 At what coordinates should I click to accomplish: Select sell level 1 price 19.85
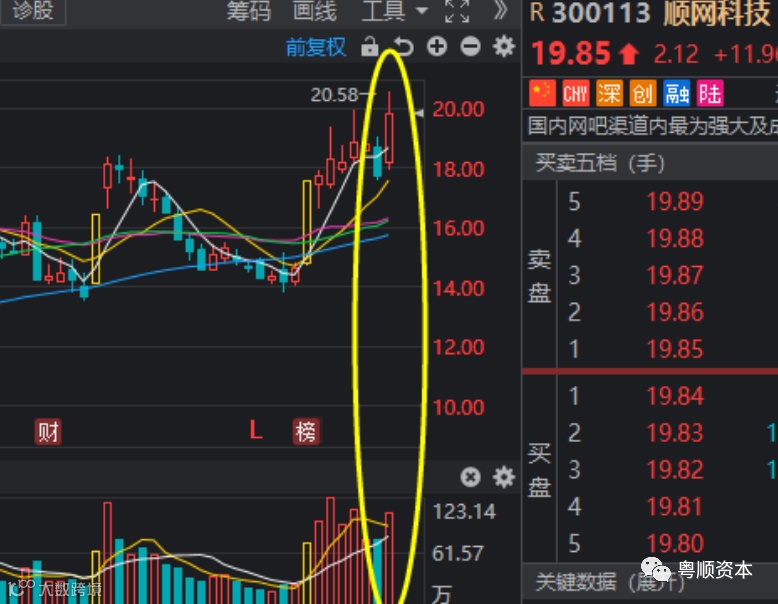(675, 349)
